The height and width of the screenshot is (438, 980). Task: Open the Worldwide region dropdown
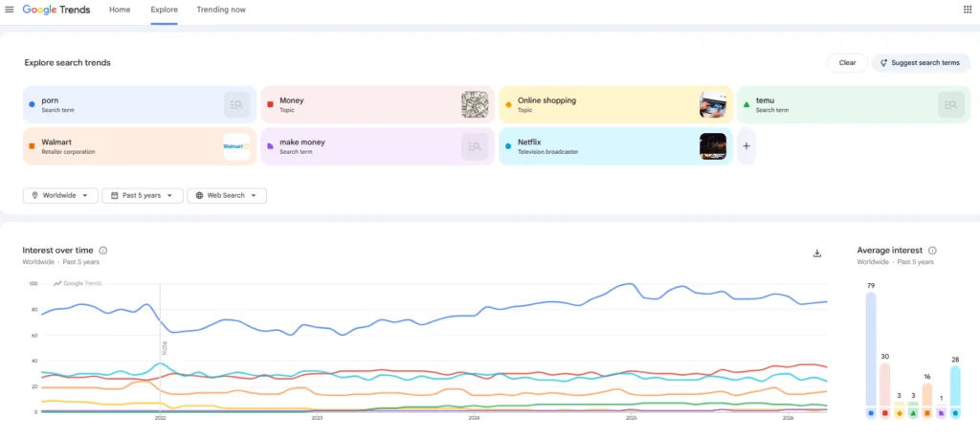[60, 195]
